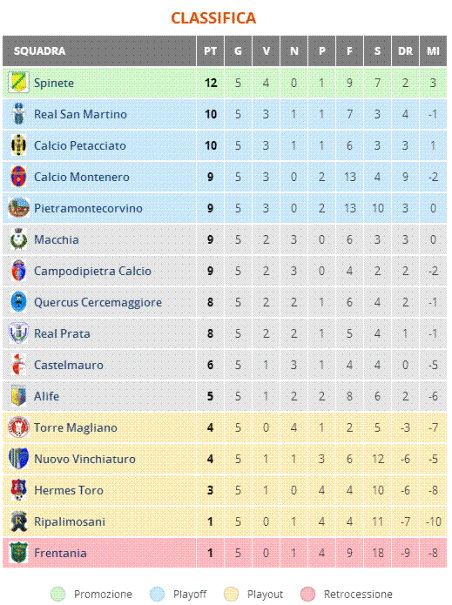Click the Calcio Petacciato striped crest
This screenshot has height=605, width=452.
(19, 145)
